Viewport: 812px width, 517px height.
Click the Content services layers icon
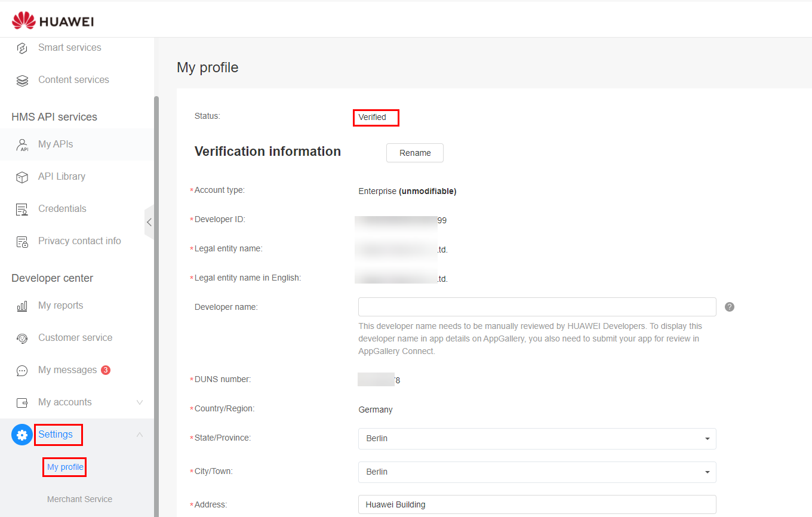(x=22, y=79)
